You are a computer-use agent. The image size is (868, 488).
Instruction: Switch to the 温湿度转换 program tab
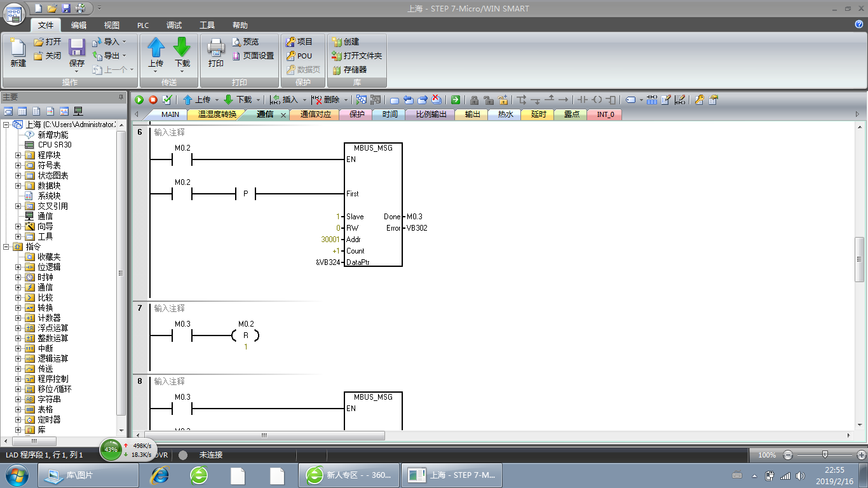(x=217, y=114)
